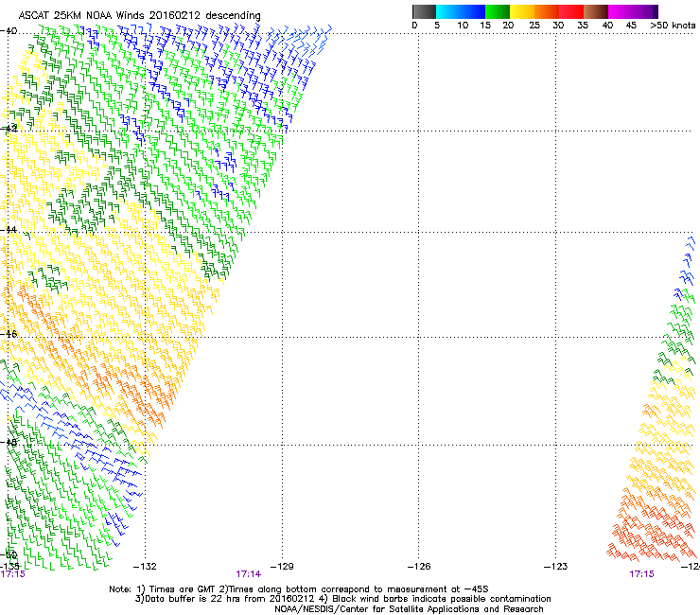700x615 pixels.
Task: Click the '-44' latitude axis label
Action: (9, 230)
